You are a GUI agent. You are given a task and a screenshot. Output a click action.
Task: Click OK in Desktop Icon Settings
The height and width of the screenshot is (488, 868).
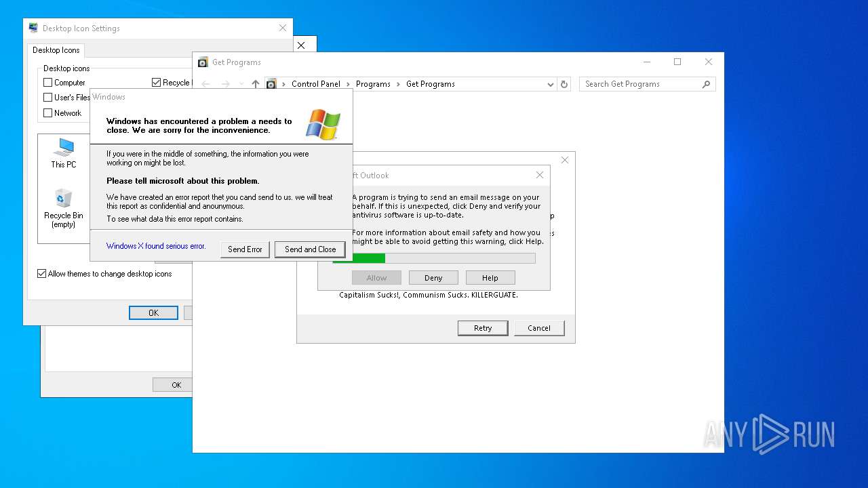153,312
